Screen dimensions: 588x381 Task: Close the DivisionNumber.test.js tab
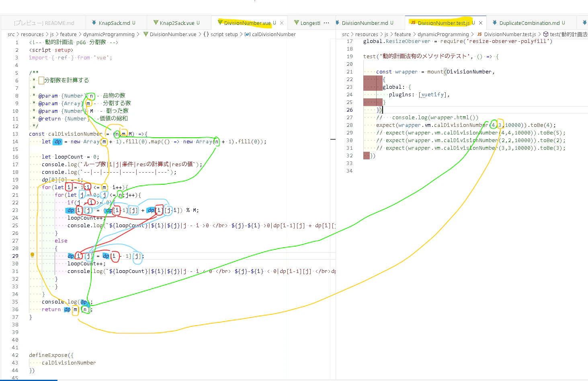coord(481,23)
